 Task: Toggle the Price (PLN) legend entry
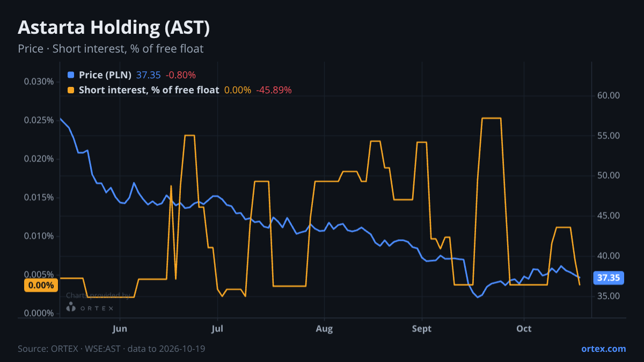click(x=105, y=75)
